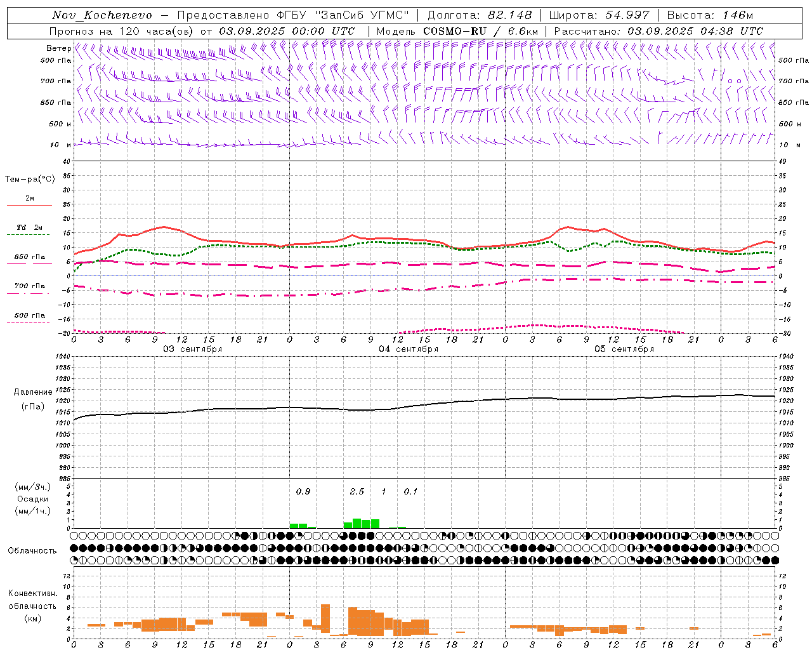Click the 'Широта: 54.997' latitude value
This screenshot has width=812, height=650.
(x=599, y=15)
